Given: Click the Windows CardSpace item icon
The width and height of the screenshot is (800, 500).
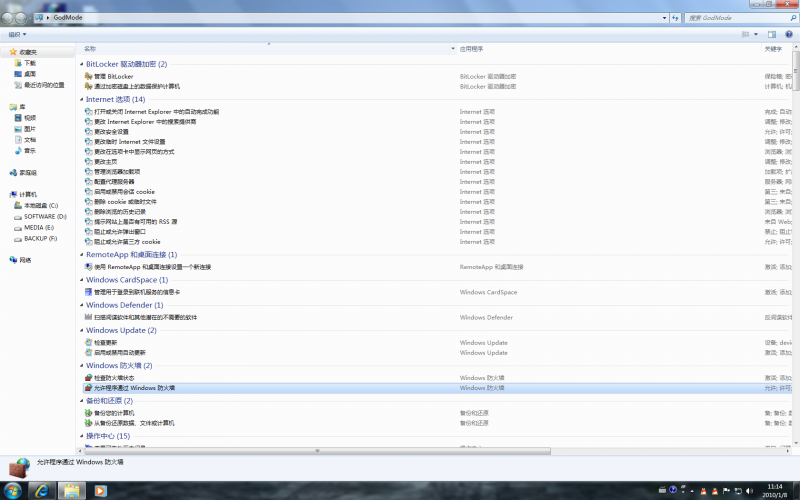Looking at the screenshot, I should 88,292.
